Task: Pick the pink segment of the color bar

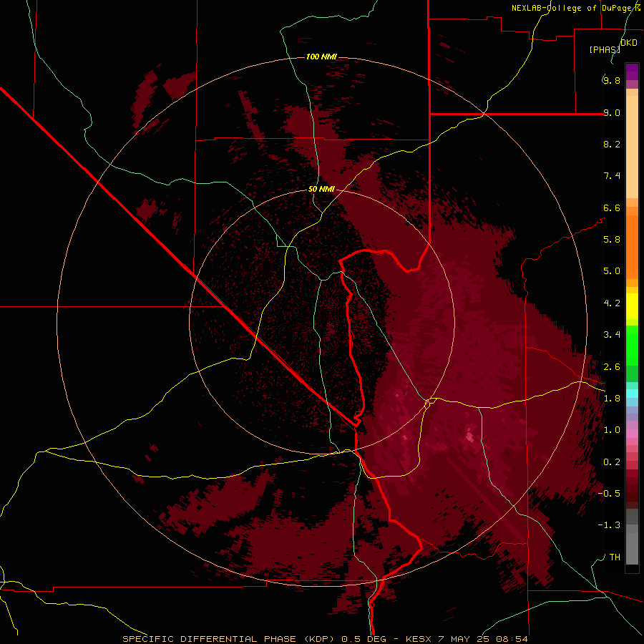Action: (x=632, y=434)
